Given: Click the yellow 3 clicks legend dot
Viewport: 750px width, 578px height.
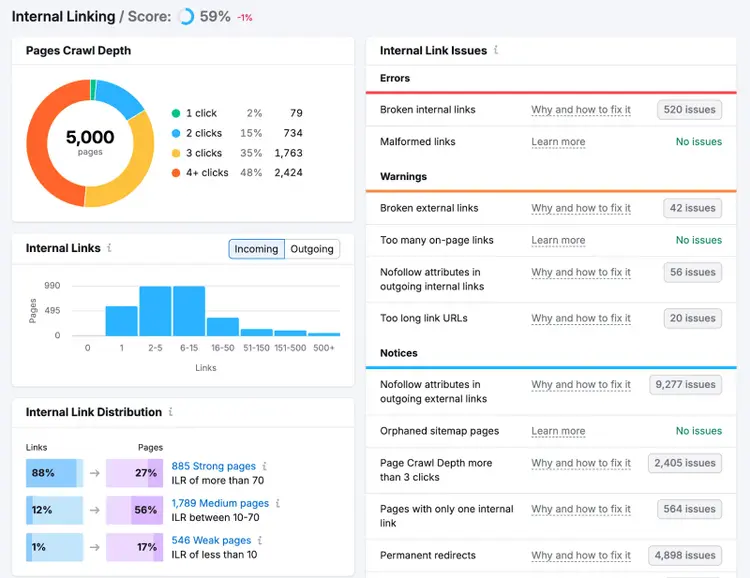Looking at the screenshot, I should tap(176, 153).
